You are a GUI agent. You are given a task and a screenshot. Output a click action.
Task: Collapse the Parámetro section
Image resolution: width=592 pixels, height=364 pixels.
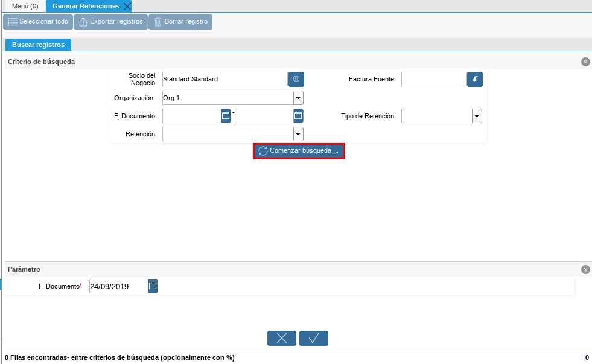[x=585, y=270]
